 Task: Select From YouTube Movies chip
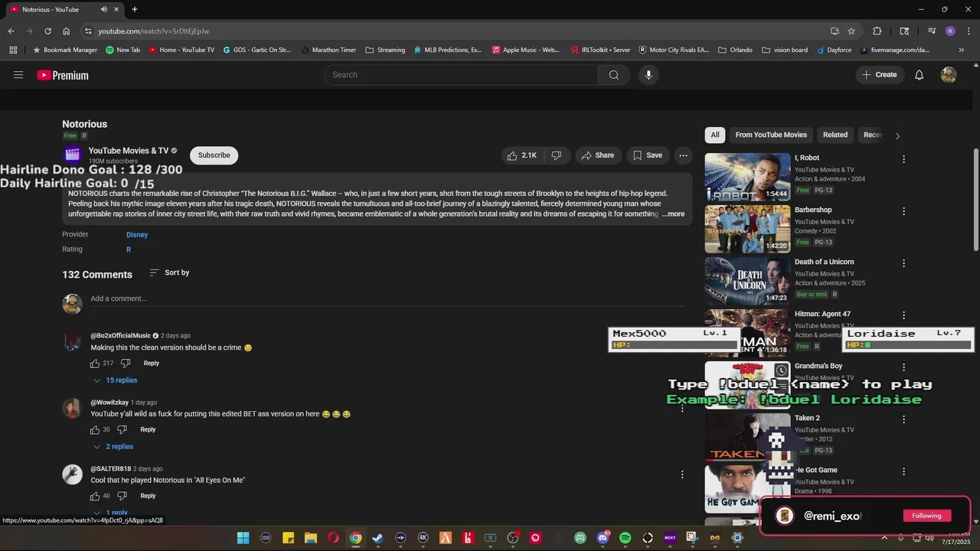[771, 135]
